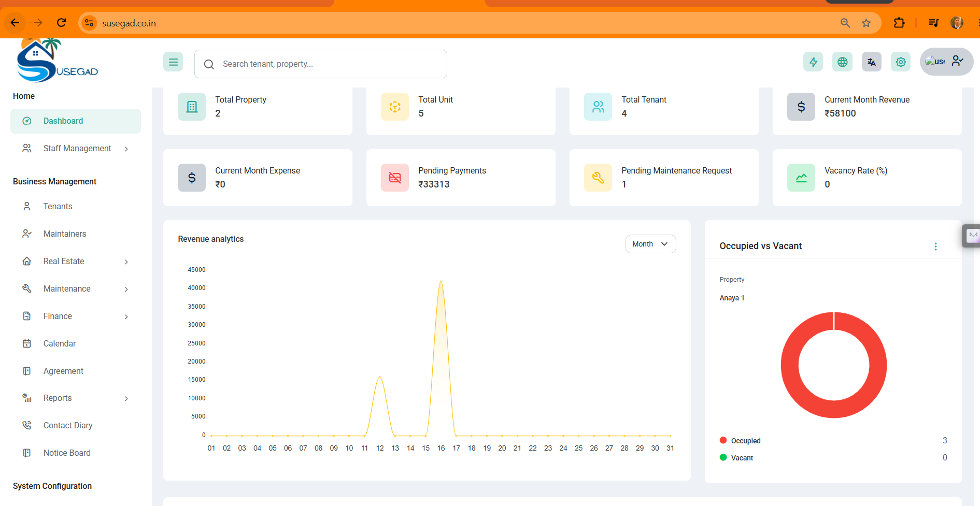Image resolution: width=980 pixels, height=506 pixels.
Task: Click the Staff Management people icon
Action: point(27,148)
